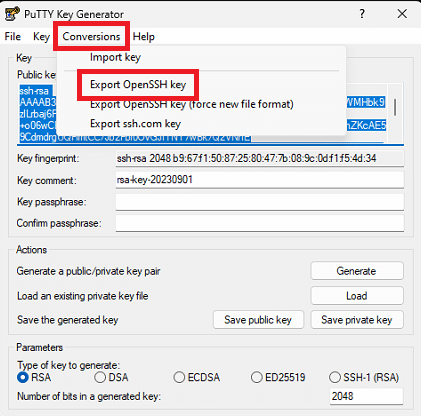Click the question mark help button
This screenshot has height=416, width=424.
pyautogui.click(x=362, y=14)
